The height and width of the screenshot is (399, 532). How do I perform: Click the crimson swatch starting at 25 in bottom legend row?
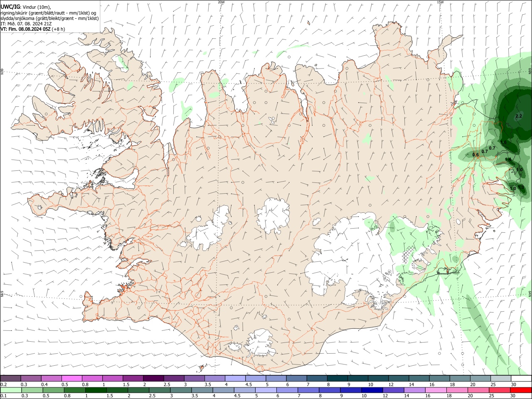[500, 390]
